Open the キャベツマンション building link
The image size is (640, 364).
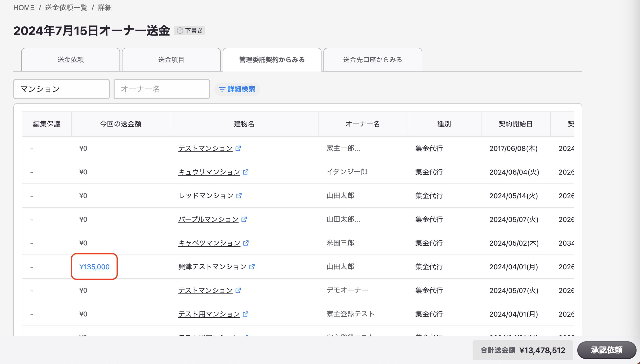(209, 243)
